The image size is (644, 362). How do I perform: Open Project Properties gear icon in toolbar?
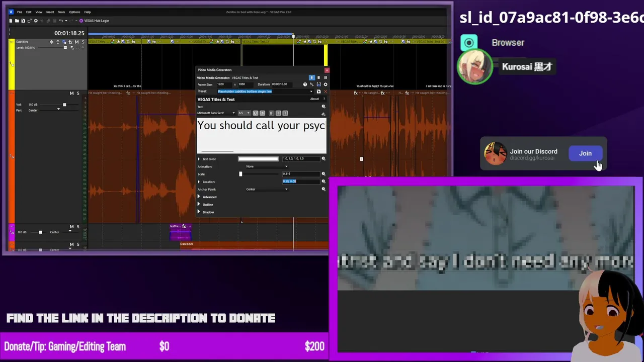36,21
